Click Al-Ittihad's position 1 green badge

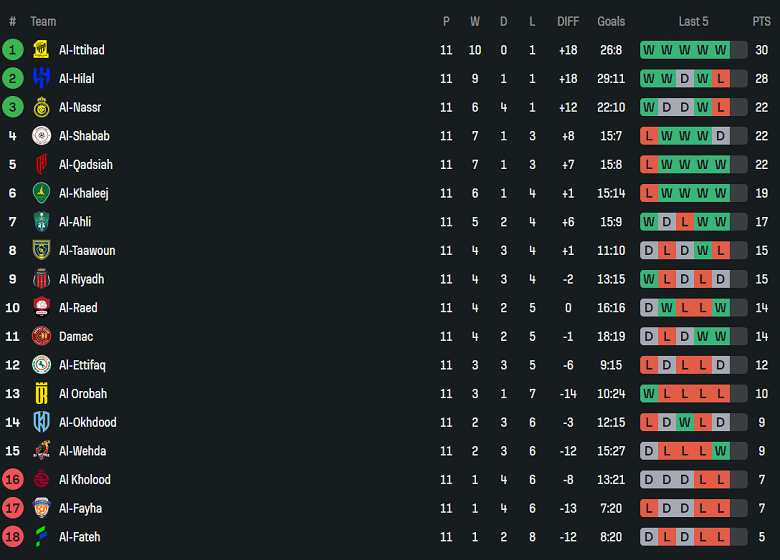(13, 50)
